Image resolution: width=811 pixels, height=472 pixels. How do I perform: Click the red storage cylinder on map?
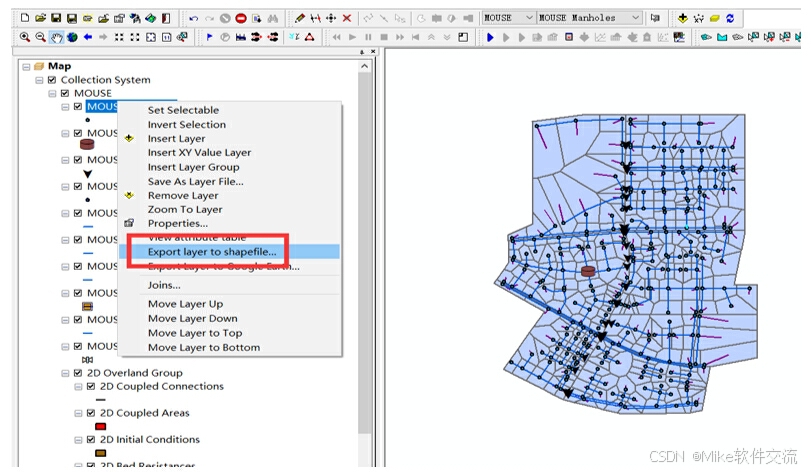[x=588, y=270]
